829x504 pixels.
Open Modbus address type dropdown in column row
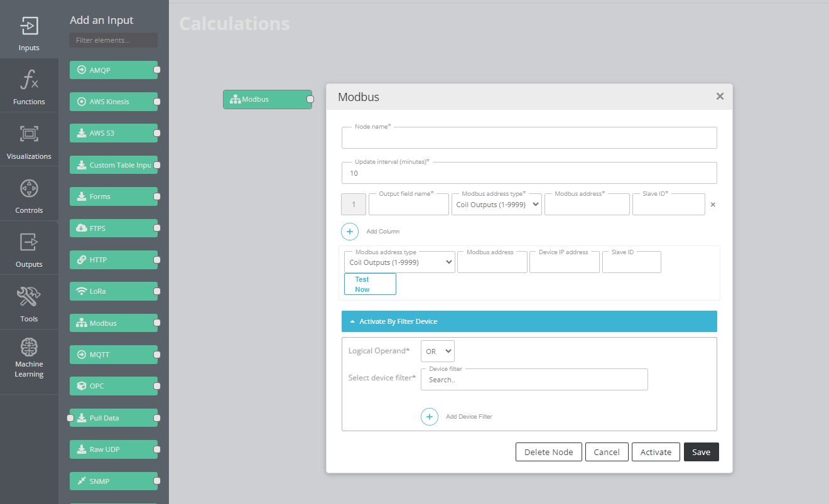[497, 205]
